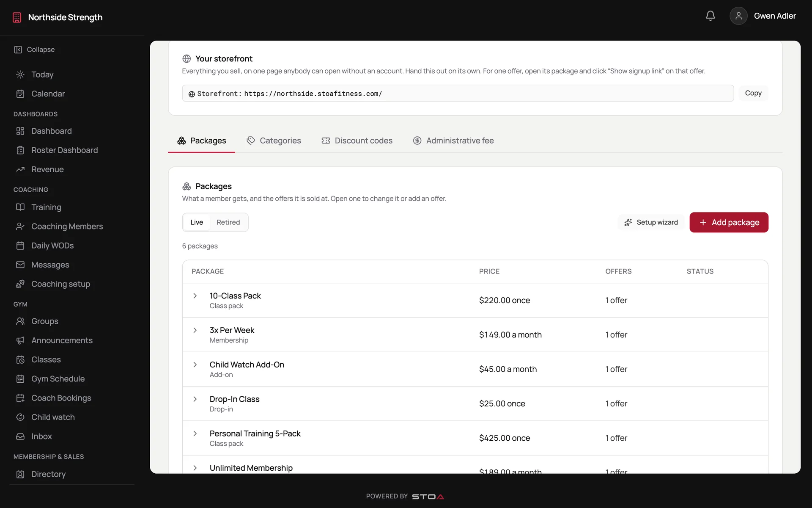Viewport: 812px width, 508px height.
Task: Show Live packages
Action: coord(197,222)
